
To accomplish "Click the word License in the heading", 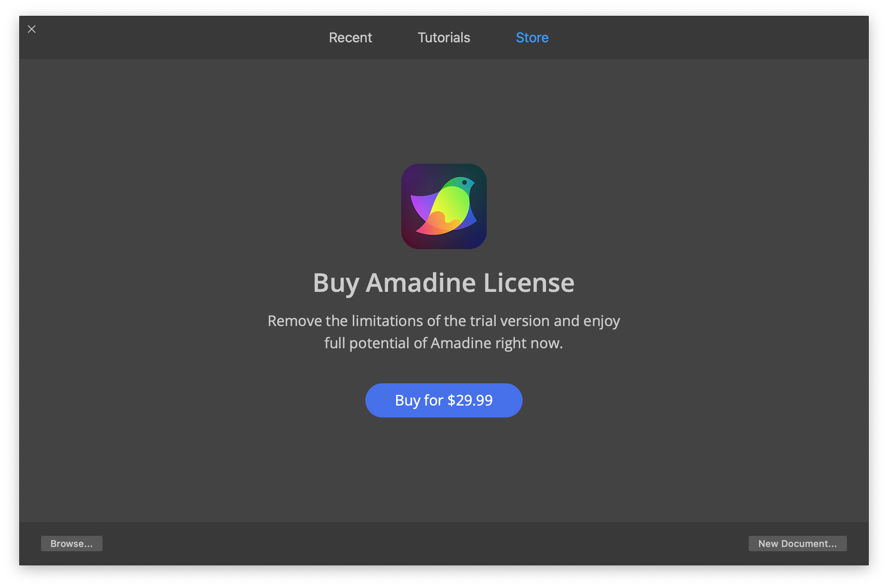I will [529, 283].
